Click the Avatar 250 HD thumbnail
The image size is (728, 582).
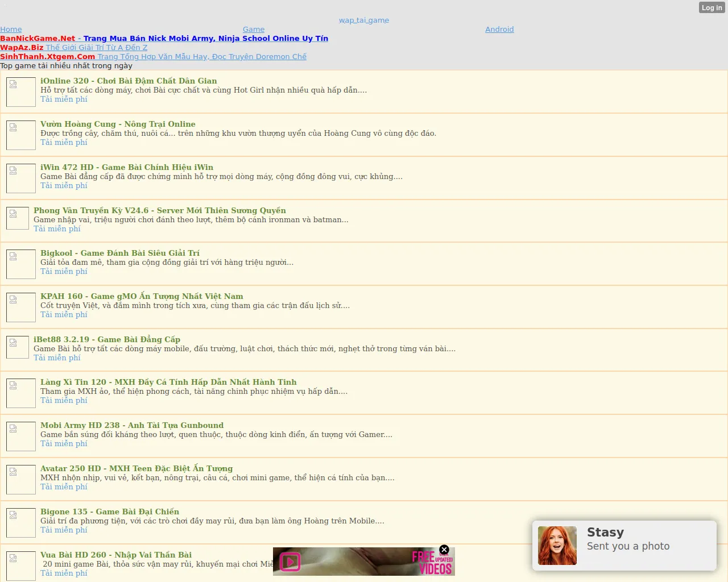tap(21, 480)
